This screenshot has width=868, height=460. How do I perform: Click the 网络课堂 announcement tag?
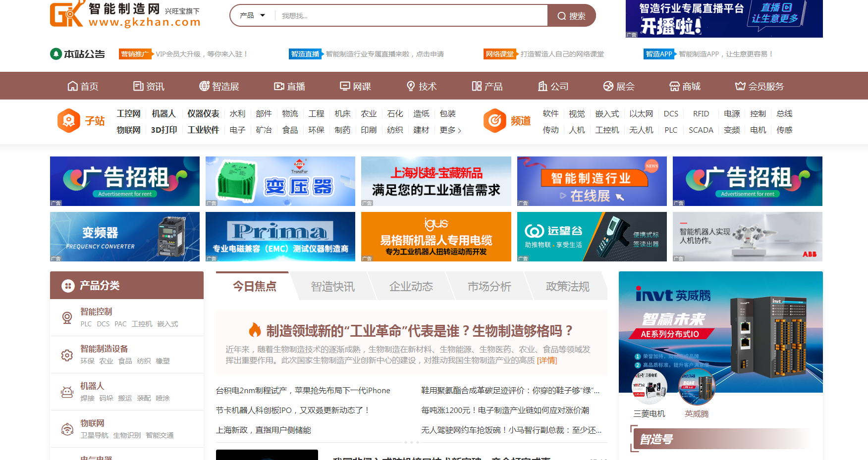click(x=500, y=54)
